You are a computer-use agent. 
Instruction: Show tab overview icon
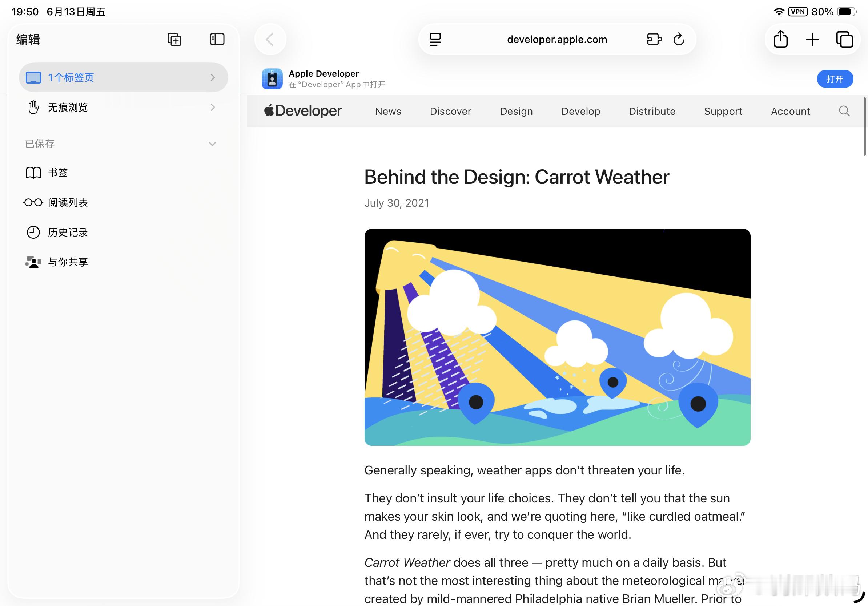click(x=845, y=39)
